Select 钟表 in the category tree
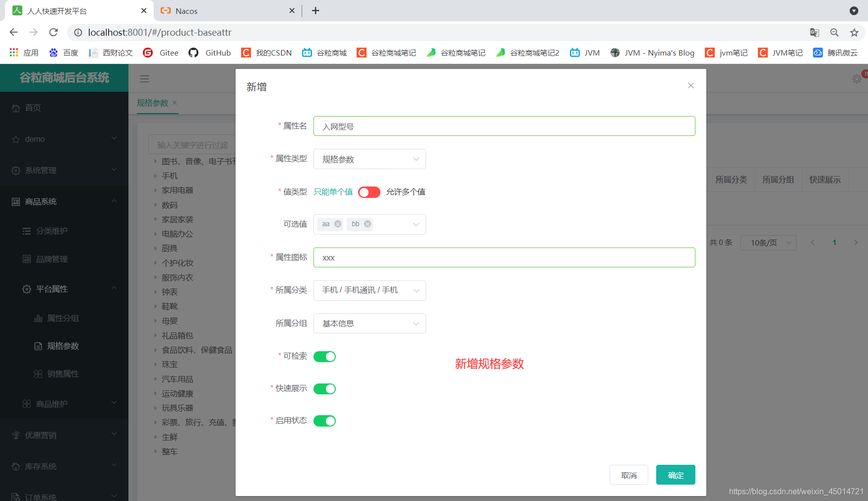Viewport: 868px width, 501px height. [170, 292]
